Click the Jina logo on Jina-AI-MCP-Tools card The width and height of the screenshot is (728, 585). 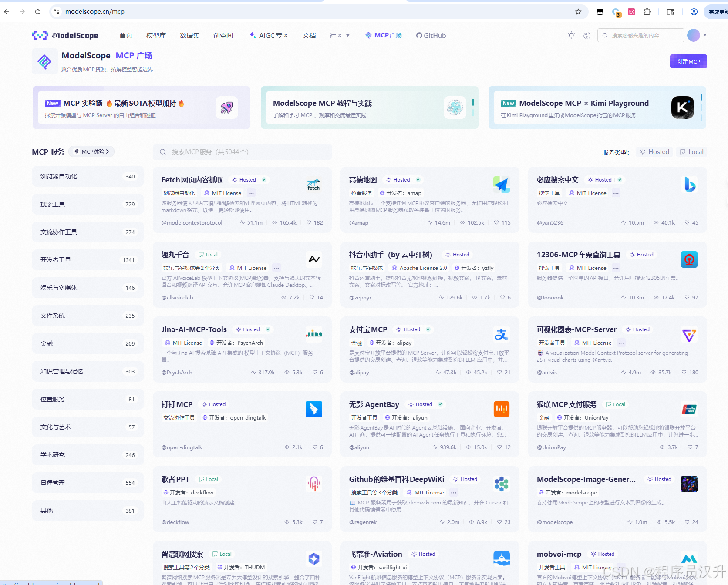click(313, 334)
